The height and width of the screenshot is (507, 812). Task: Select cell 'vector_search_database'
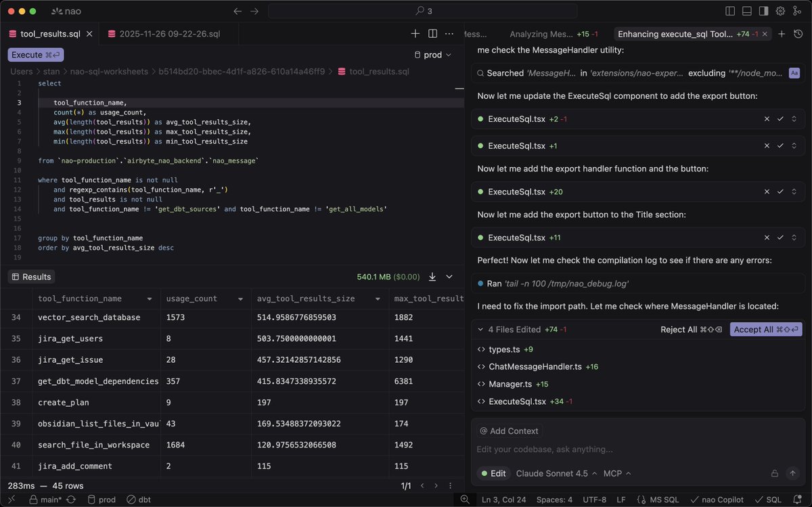click(x=96, y=317)
